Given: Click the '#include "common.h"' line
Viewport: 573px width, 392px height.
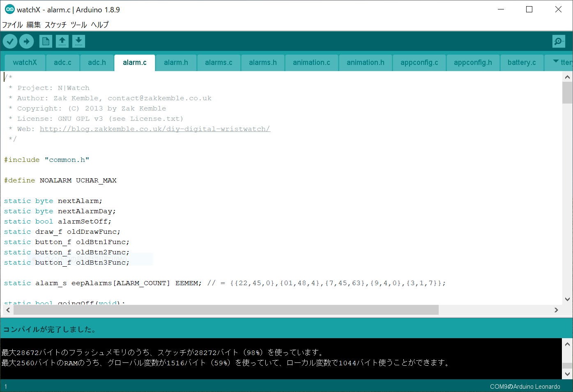Looking at the screenshot, I should 46,160.
